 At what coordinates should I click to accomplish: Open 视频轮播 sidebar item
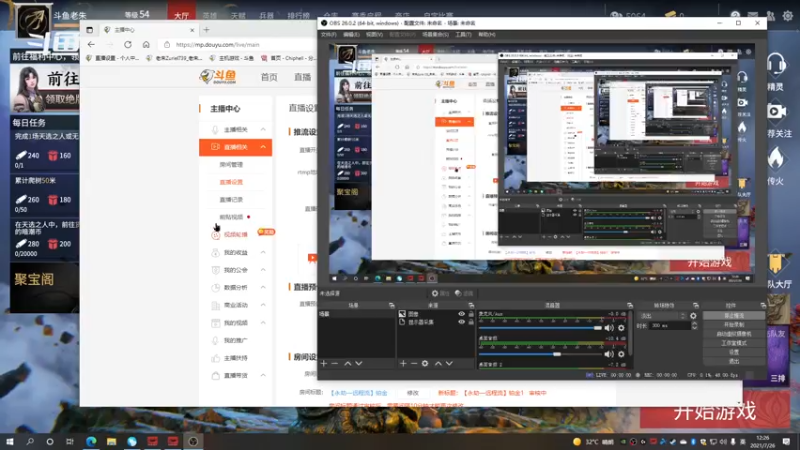[x=236, y=235]
